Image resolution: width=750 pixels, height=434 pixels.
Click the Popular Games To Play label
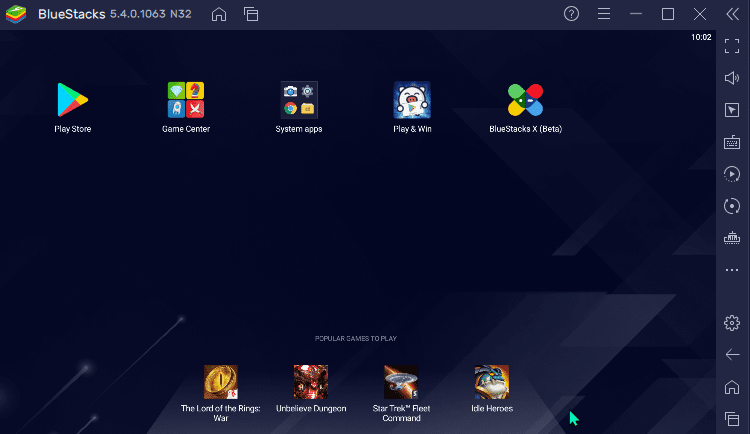point(356,338)
